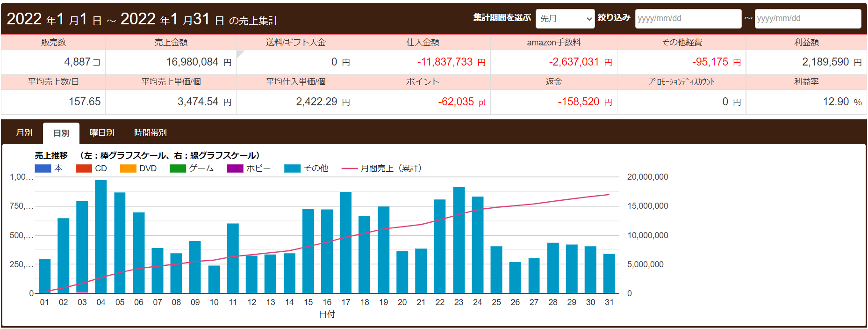Toggle the CD red legend swatch
The image size is (868, 329).
[84, 168]
